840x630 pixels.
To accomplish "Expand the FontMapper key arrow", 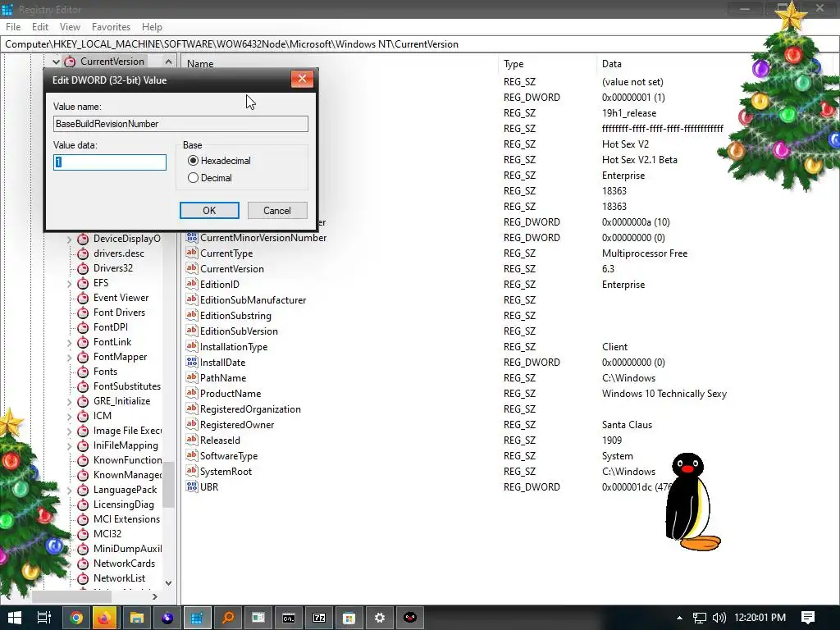I will point(69,358).
